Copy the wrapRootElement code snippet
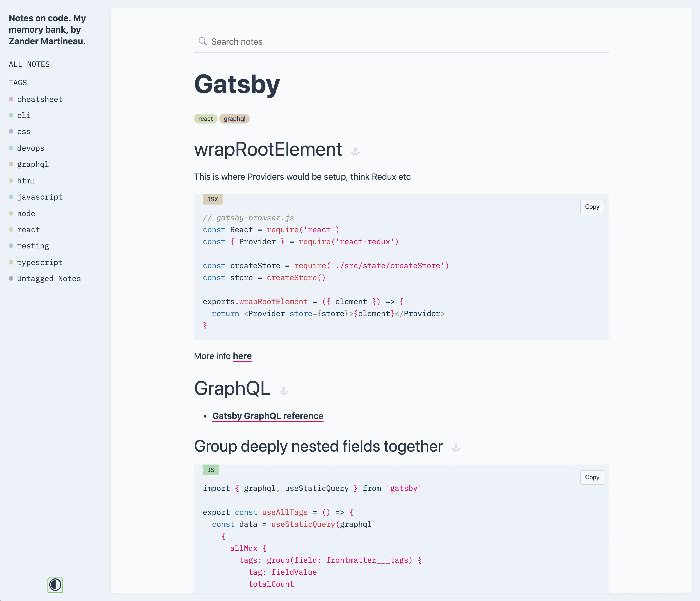 (x=591, y=206)
